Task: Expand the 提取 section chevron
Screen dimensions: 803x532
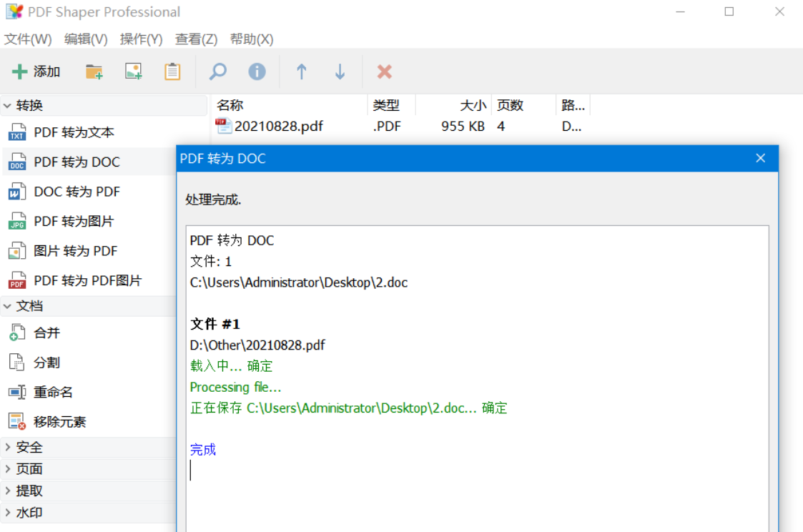Action: click(7, 491)
